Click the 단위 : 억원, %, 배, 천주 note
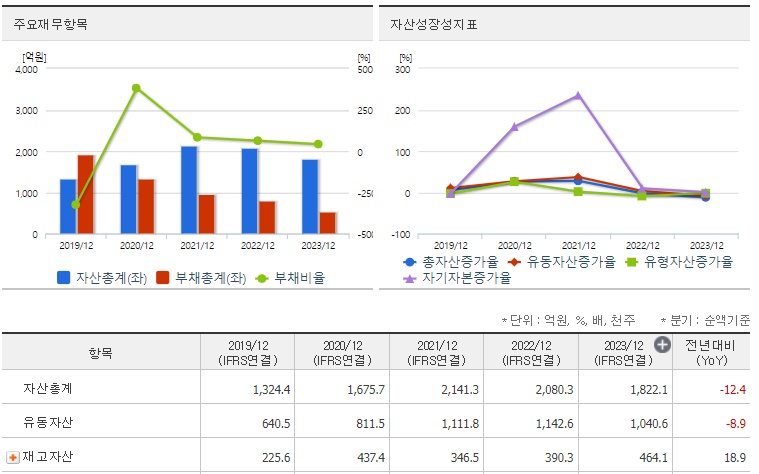This screenshot has height=474, width=759. click(x=568, y=320)
